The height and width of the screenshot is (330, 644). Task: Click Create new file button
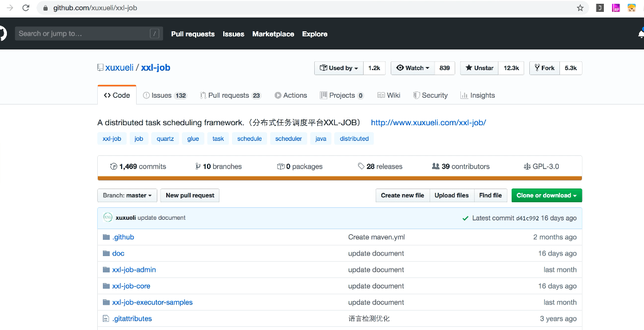(x=403, y=195)
